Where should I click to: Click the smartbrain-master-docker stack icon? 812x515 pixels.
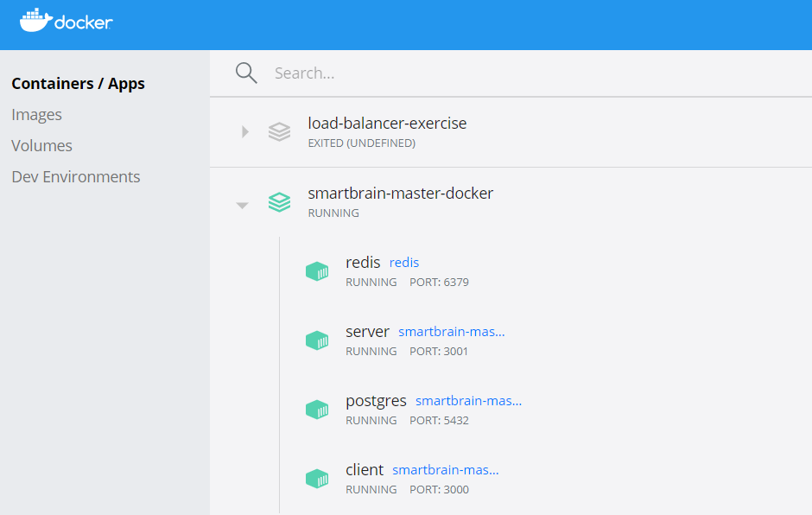tap(279, 202)
